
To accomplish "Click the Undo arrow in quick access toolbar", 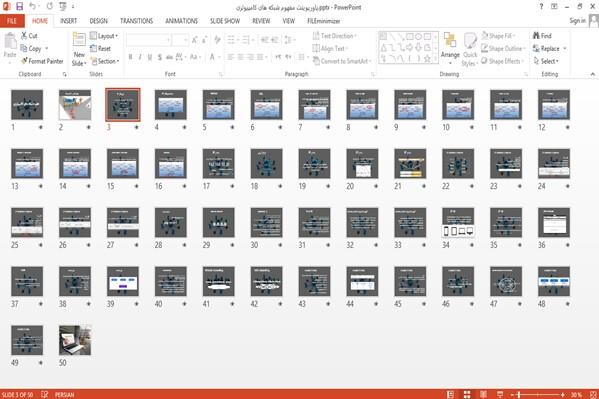I will pyautogui.click(x=32, y=6).
